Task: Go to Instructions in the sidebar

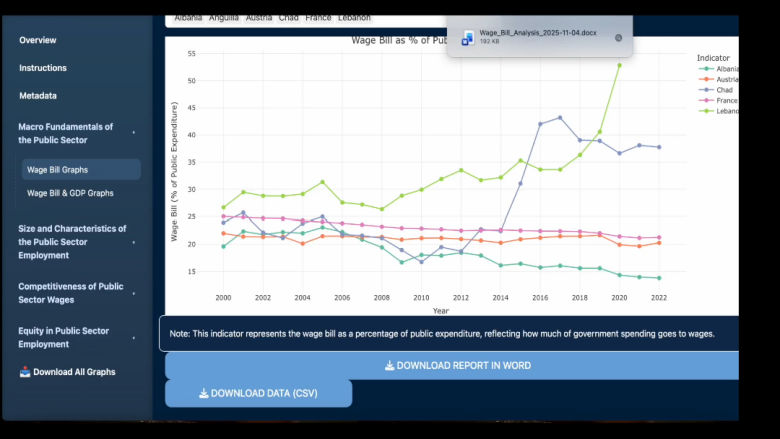Action: 43,68
